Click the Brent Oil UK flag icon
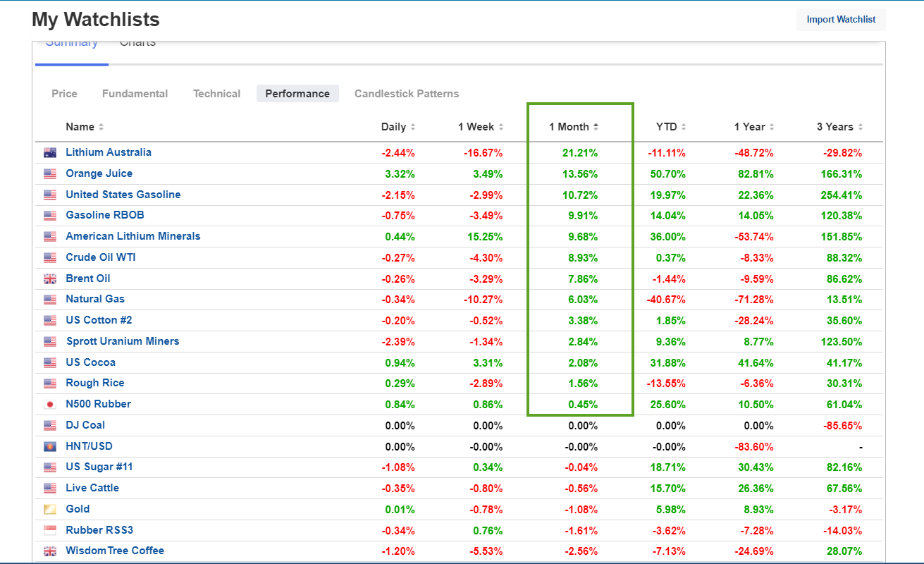The width and height of the screenshot is (924, 564). [50, 278]
